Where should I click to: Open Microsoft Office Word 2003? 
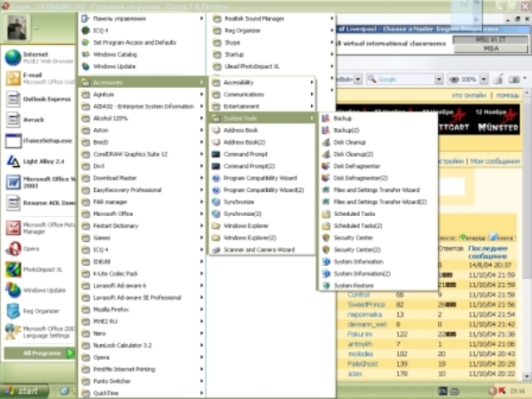39,182
